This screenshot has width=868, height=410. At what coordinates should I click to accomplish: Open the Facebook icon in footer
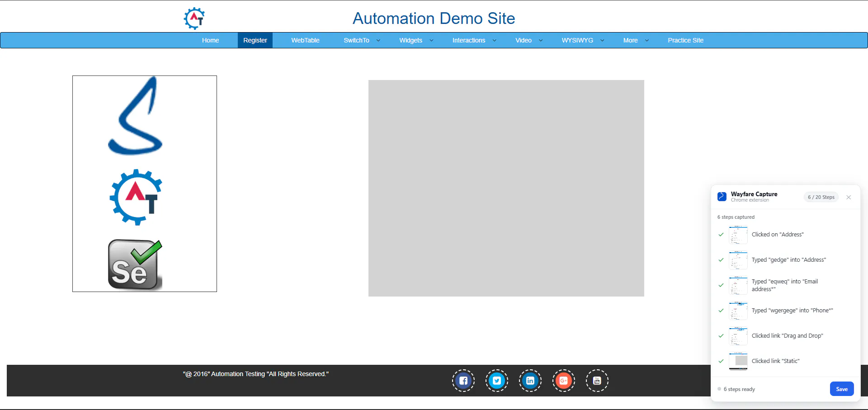tap(463, 381)
